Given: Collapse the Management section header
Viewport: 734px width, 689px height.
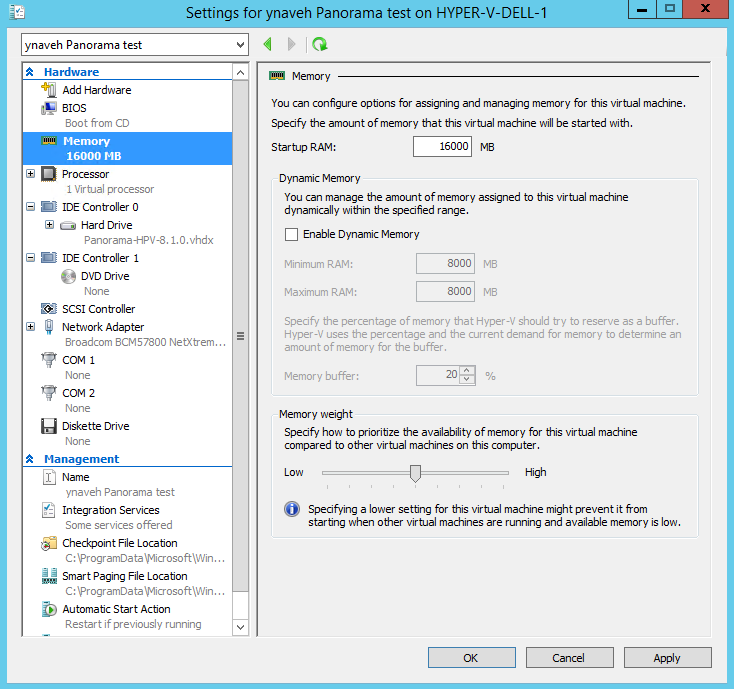Looking at the screenshot, I should pyautogui.click(x=30, y=459).
